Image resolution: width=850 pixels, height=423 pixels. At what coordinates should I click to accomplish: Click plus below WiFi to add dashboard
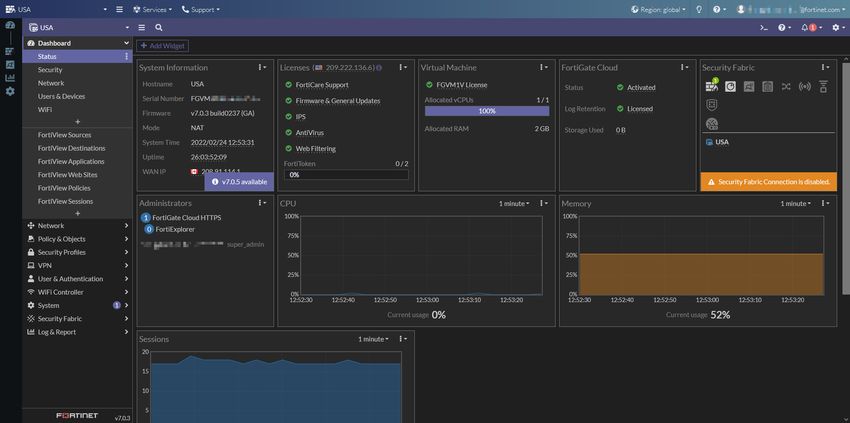(x=78, y=122)
